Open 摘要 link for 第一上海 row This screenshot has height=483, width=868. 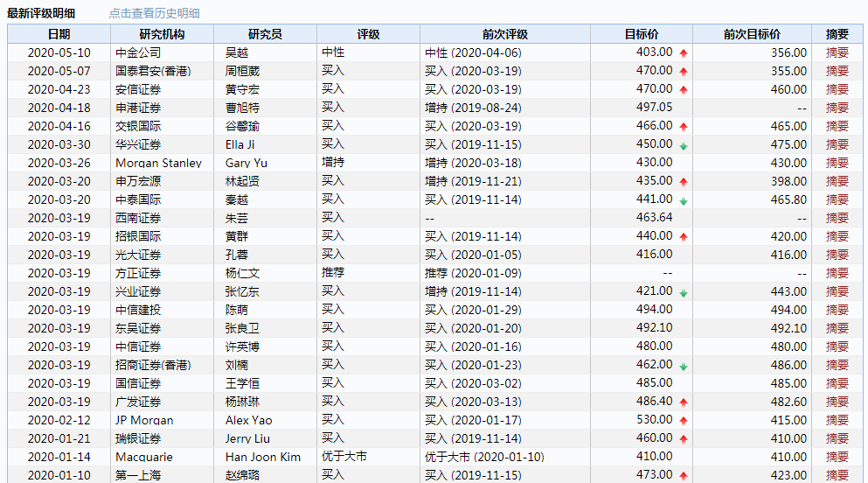coord(837,475)
